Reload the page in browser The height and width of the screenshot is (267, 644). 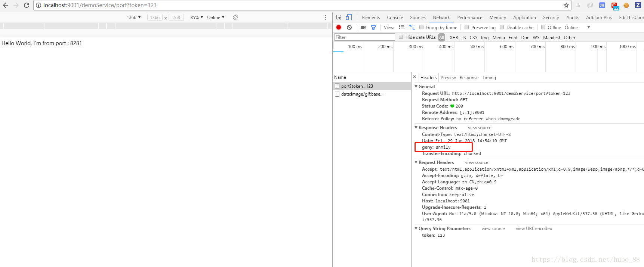coord(27,5)
